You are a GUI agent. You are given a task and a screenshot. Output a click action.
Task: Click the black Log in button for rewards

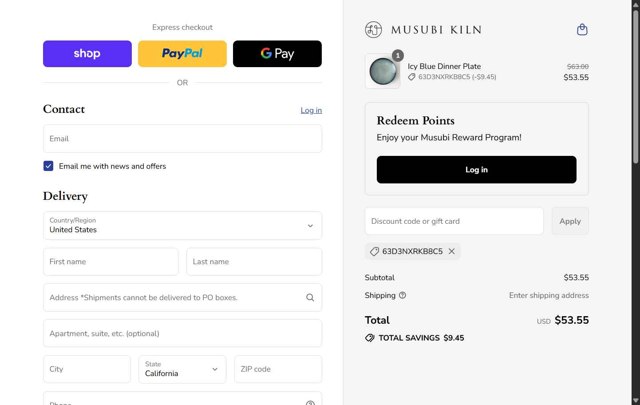coord(476,169)
